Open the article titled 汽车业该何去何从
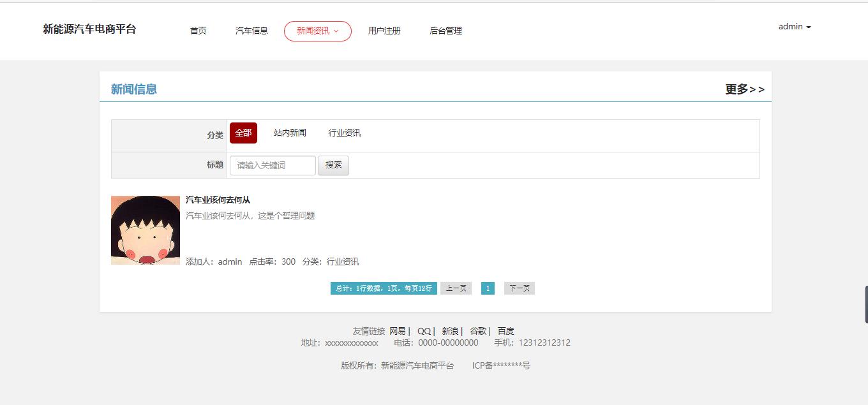This screenshot has width=868, height=405. pyautogui.click(x=218, y=200)
